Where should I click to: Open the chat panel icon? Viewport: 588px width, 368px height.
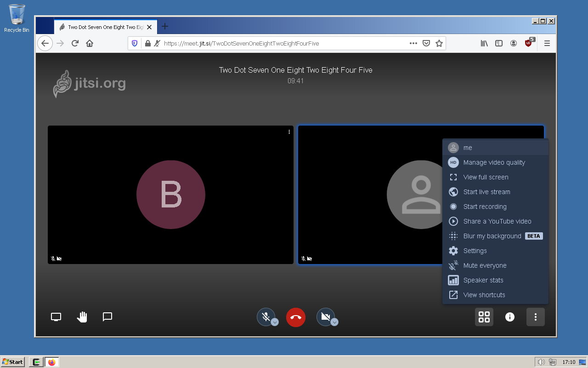tap(107, 317)
